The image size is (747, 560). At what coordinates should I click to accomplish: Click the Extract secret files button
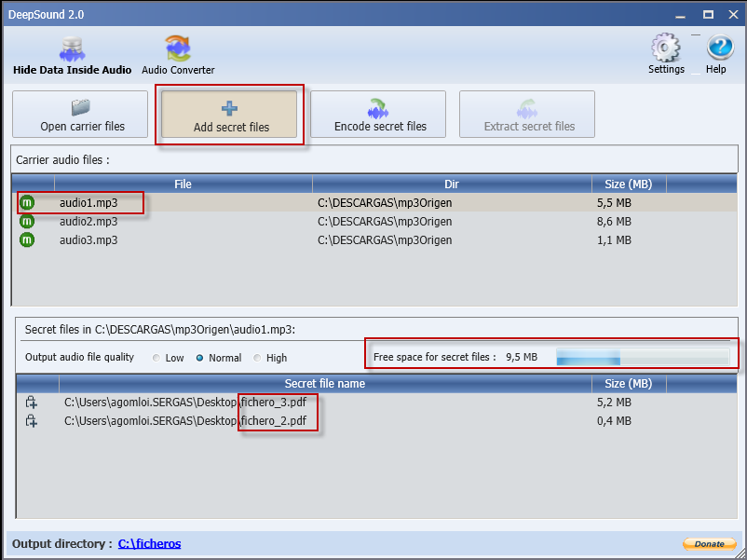[527, 115]
